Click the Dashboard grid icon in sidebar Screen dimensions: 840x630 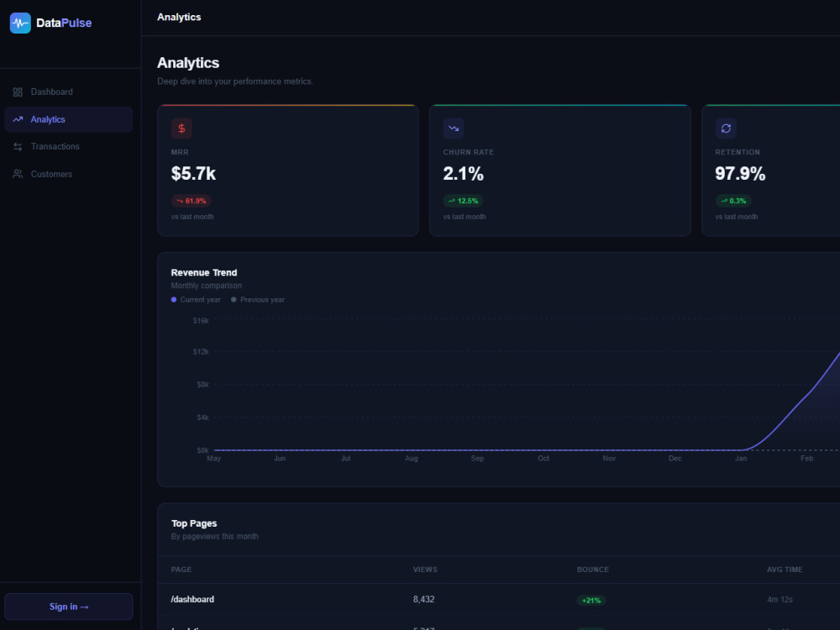point(18,92)
